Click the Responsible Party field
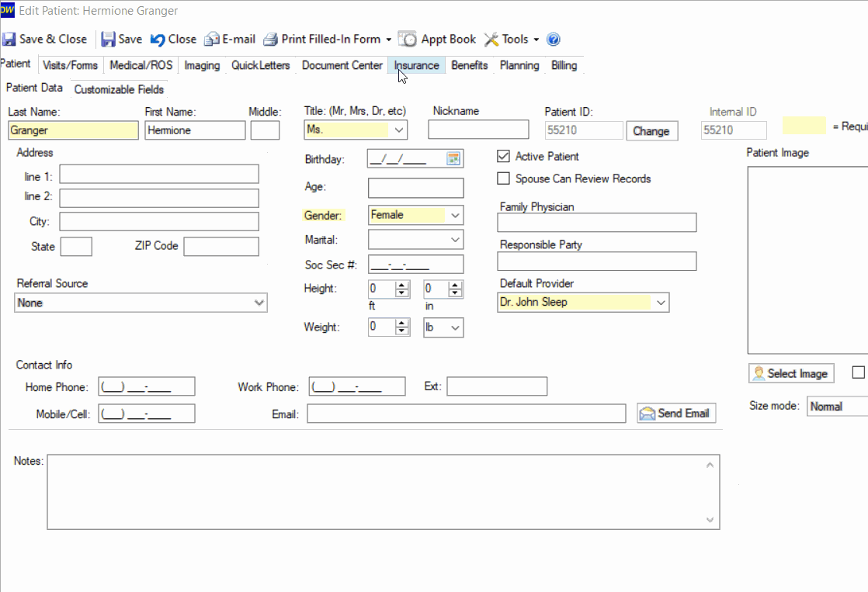 point(597,261)
